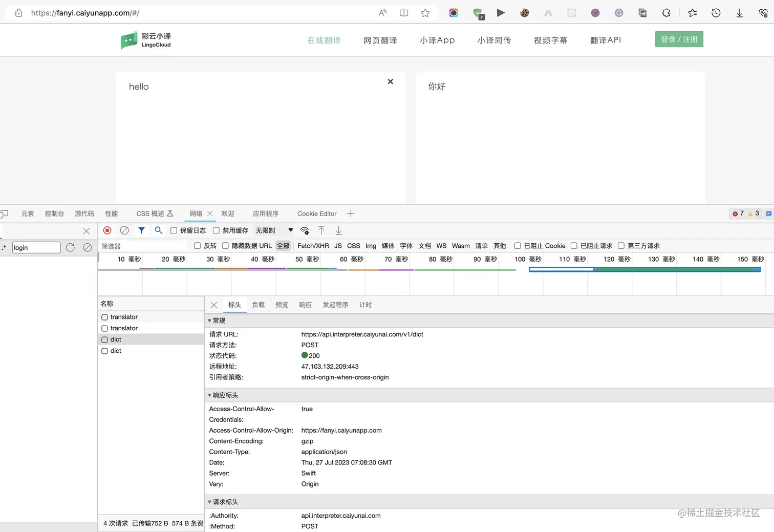Open the LingoCloud logo homepage
This screenshot has width=774, height=532.
[146, 40]
